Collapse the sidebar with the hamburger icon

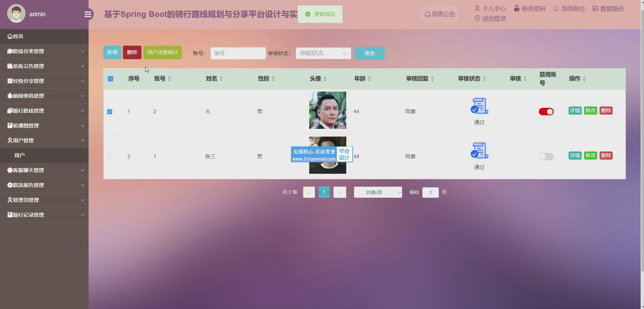(x=88, y=14)
